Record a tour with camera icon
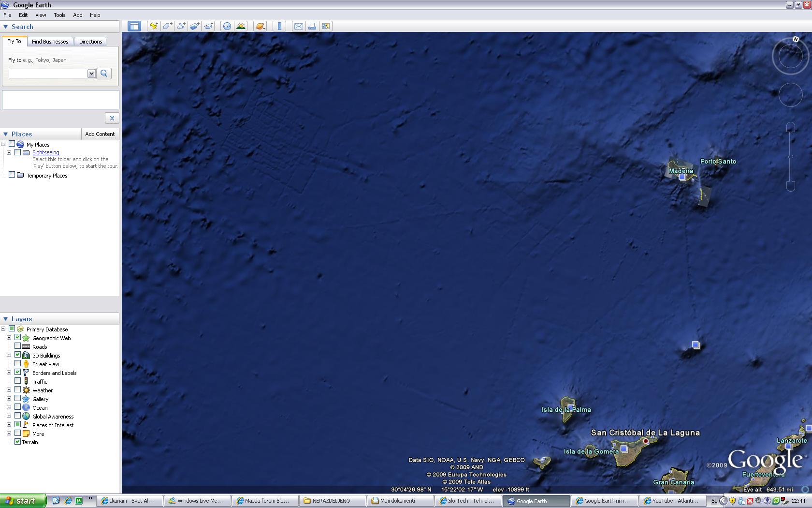The width and height of the screenshot is (812, 508). pos(208,26)
